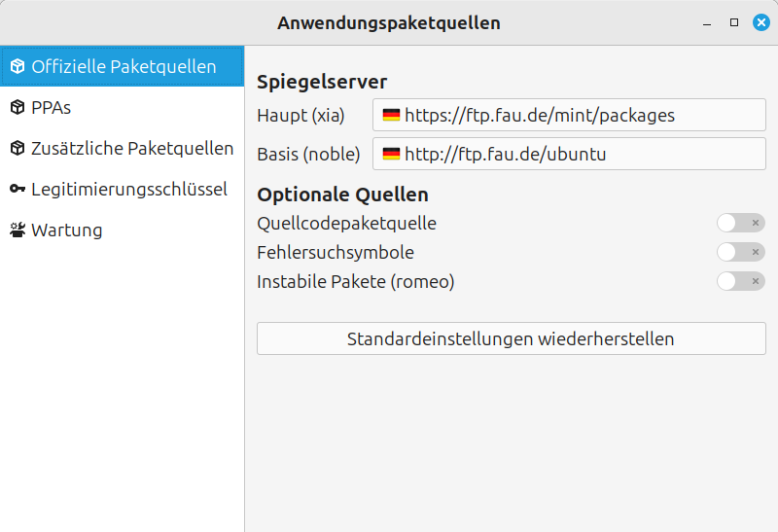Click the PPAs box icon in sidebar
This screenshot has width=778, height=532.
point(18,108)
